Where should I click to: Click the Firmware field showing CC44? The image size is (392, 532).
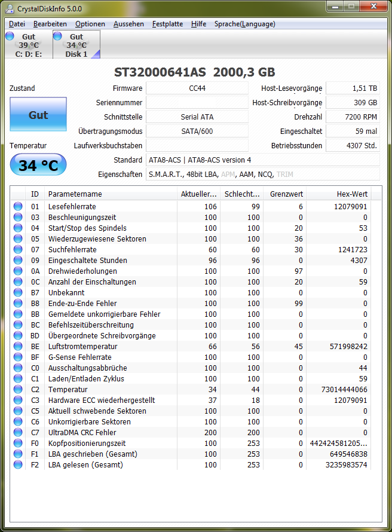click(197, 88)
